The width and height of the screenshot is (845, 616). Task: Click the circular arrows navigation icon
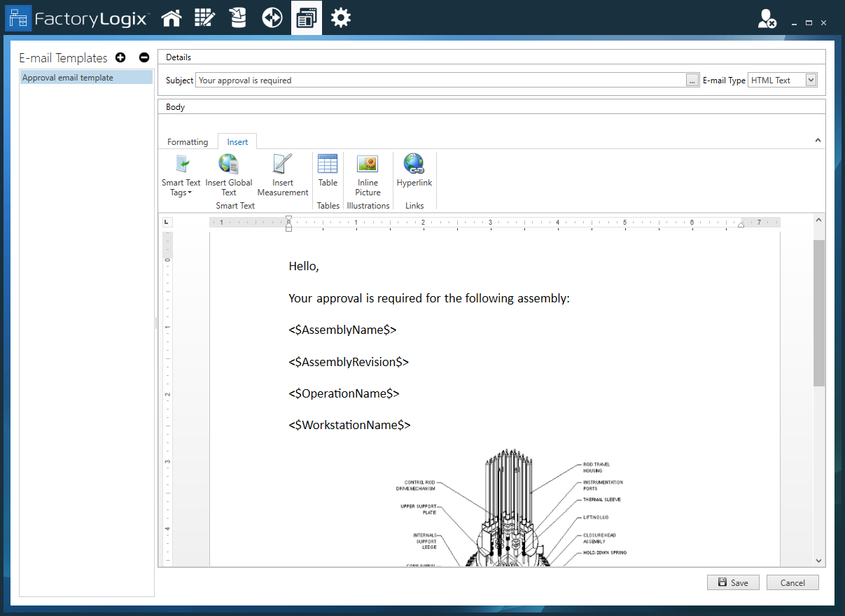tap(272, 17)
